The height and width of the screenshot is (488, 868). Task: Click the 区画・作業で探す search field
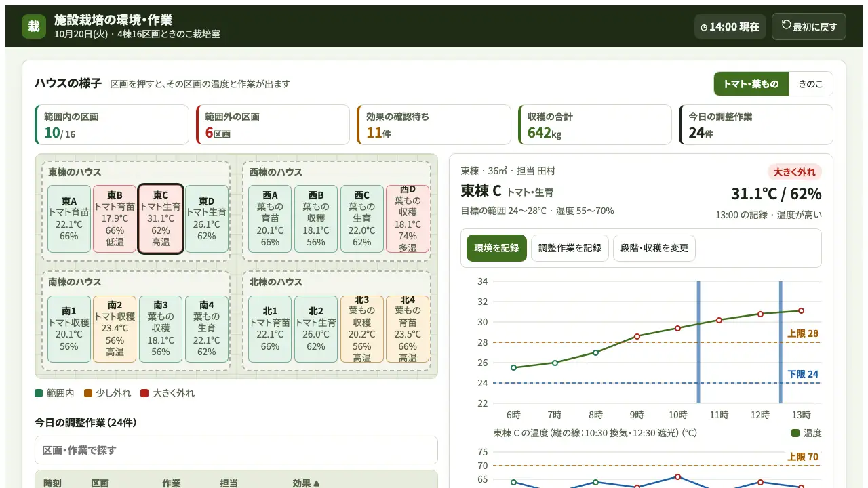pos(236,450)
